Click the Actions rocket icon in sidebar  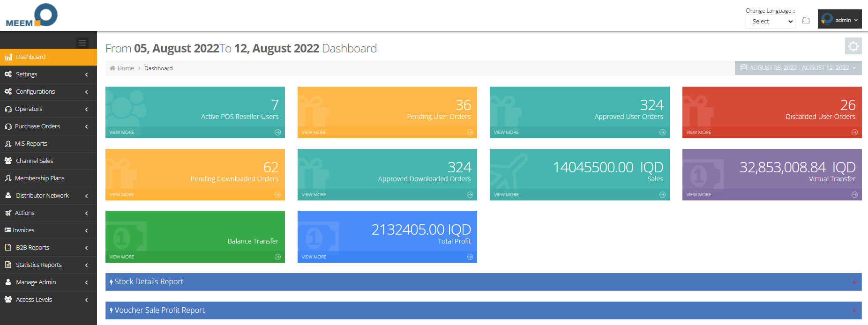8,213
